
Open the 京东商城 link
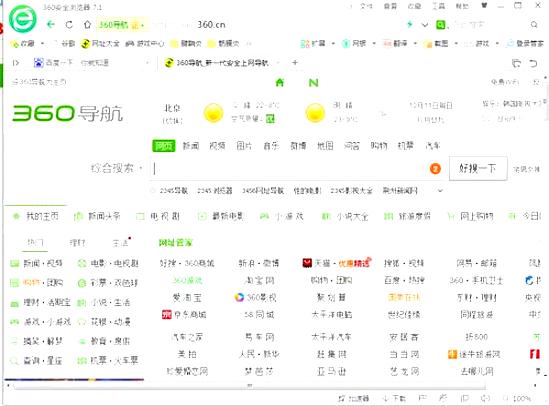pos(184,315)
